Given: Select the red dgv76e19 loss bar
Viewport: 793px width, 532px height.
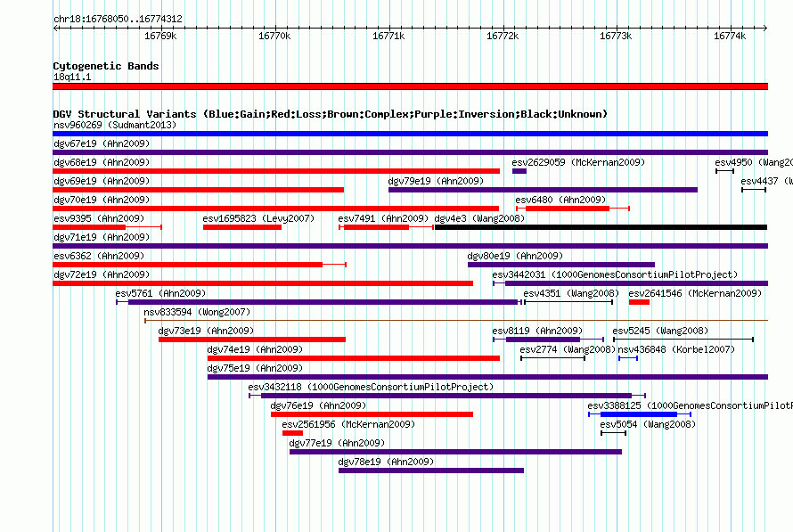Looking at the screenshot, I should point(372,414).
